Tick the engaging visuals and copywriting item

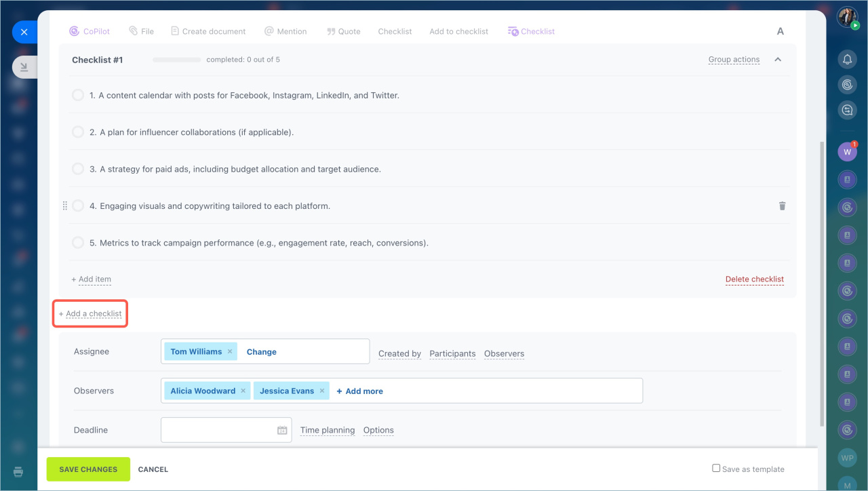78,205
